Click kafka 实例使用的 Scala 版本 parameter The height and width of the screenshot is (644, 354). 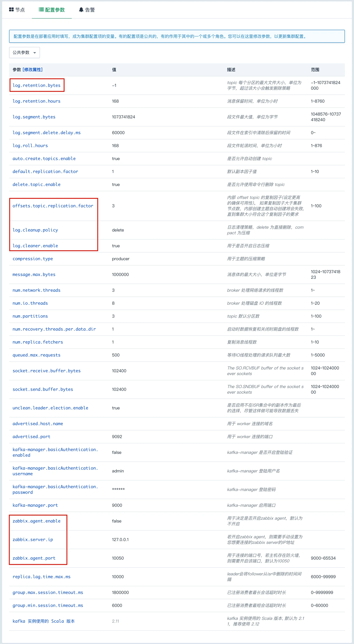point(44,621)
